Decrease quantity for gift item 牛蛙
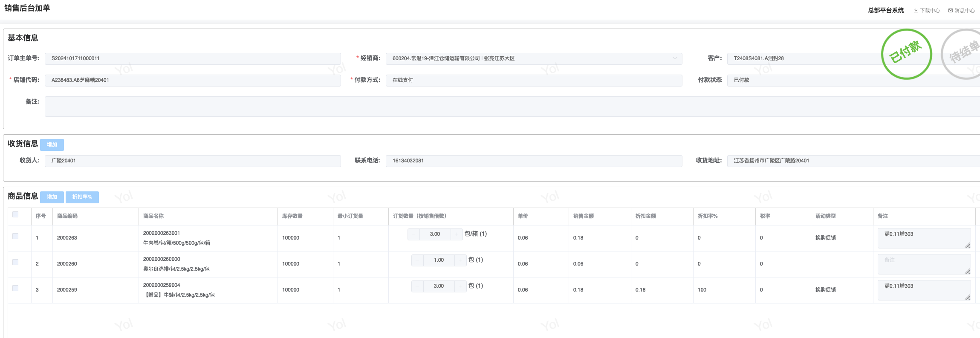This screenshot has width=980, height=338. click(417, 286)
